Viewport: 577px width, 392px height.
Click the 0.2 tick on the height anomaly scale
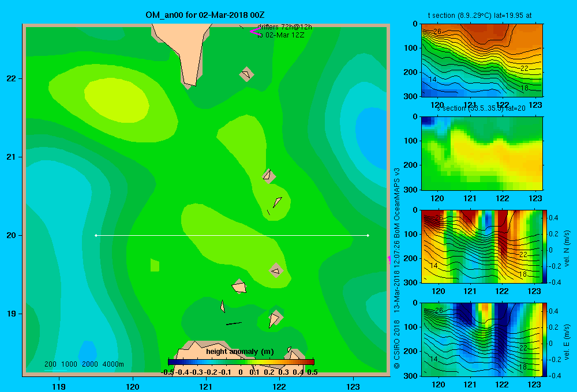tap(269, 372)
